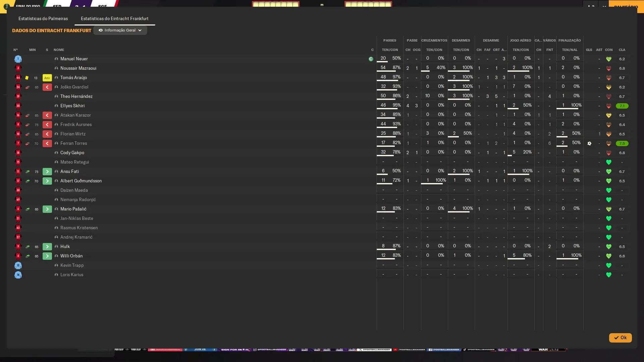Viewport: 644px width, 362px height.
Task: Click the yellow Amr card badge
Action: [47, 78]
